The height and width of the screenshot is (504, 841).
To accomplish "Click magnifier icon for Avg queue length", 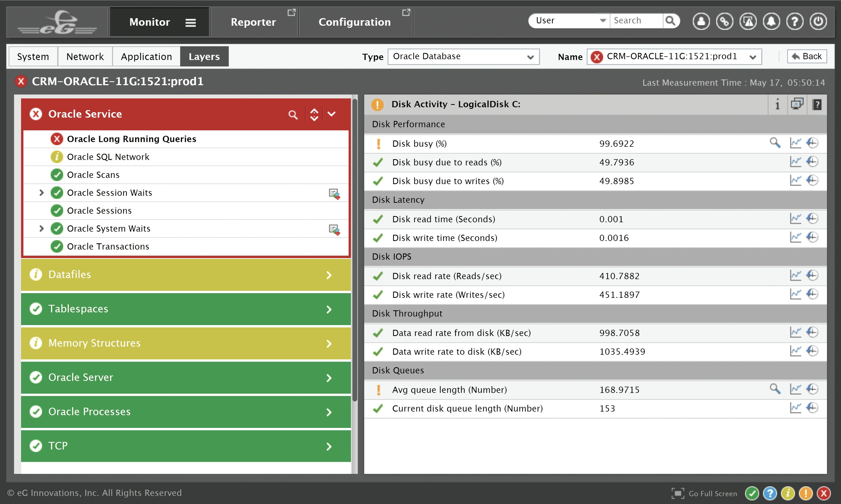I will [775, 389].
